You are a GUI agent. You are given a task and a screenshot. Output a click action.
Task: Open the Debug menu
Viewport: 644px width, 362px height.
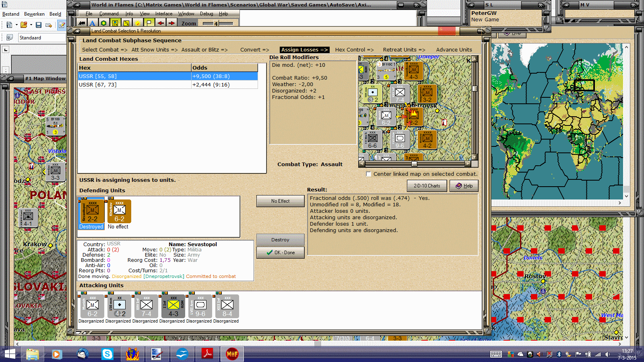point(206,14)
